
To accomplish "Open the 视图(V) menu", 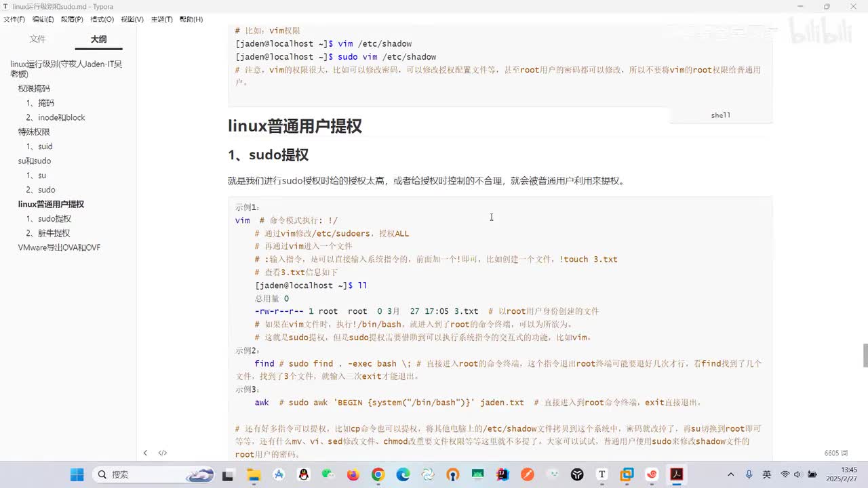I will pos(132,19).
